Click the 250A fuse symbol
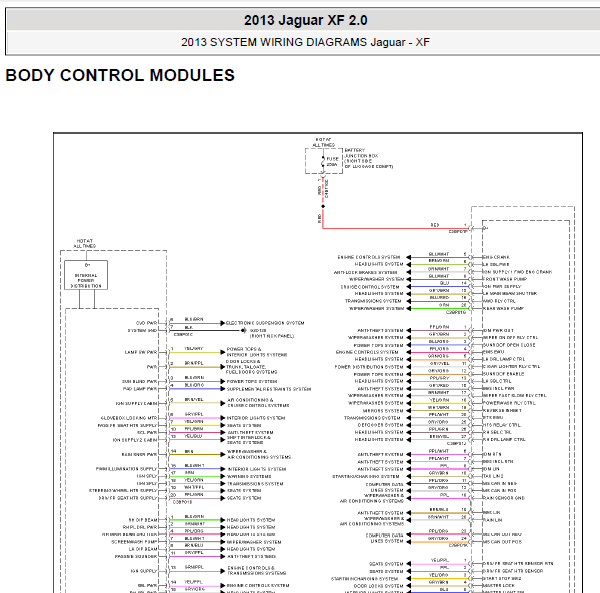 point(323,161)
